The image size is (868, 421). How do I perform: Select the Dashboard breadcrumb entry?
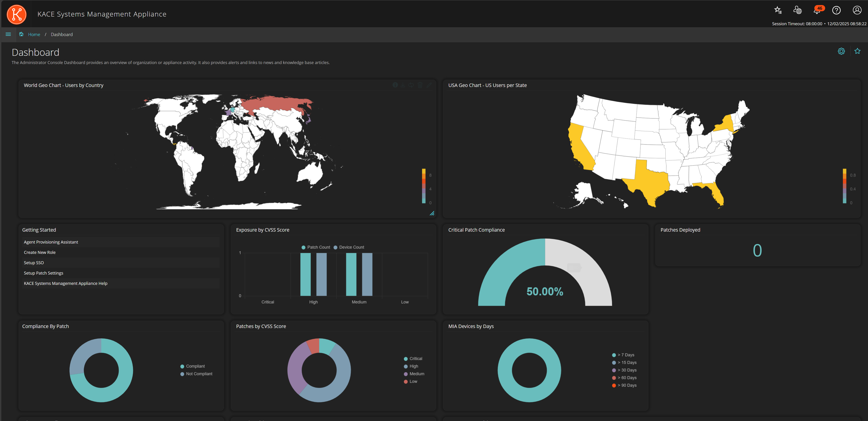[x=62, y=34]
